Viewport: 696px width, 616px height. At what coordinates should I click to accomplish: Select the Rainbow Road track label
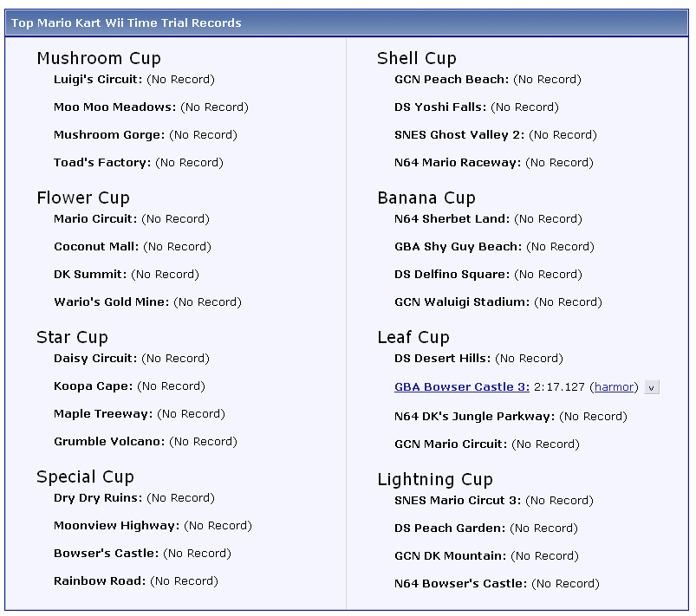click(x=99, y=581)
